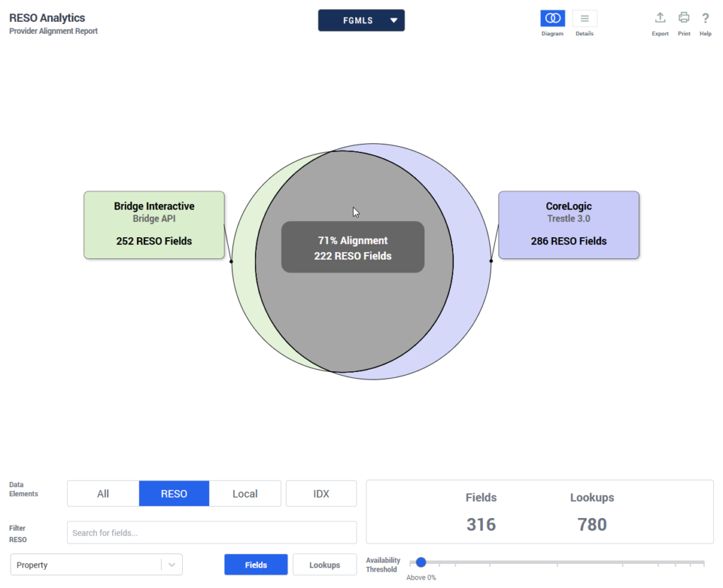Select the RESO data elements option
This screenshot has width=723, height=588.
[174, 493]
